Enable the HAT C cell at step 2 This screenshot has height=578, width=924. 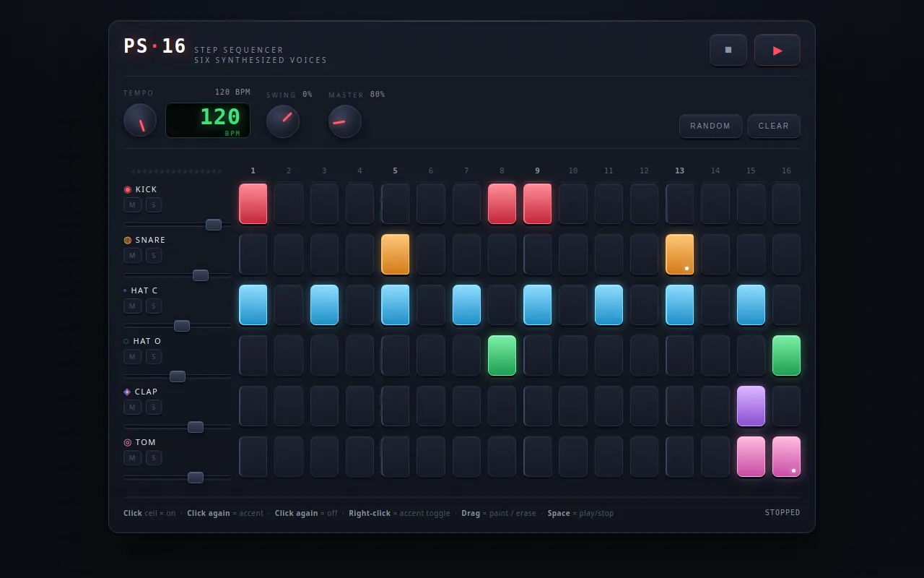pyautogui.click(x=289, y=305)
